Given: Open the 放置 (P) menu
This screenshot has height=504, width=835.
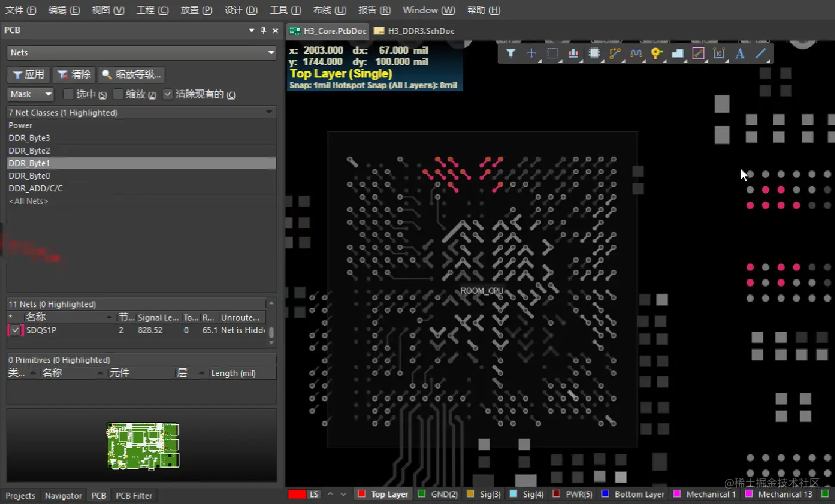Looking at the screenshot, I should click(x=197, y=10).
